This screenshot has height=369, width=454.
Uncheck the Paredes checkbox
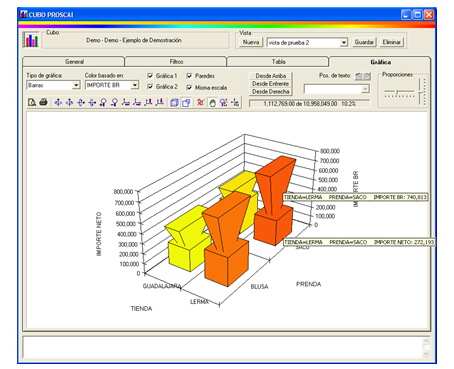pos(189,76)
